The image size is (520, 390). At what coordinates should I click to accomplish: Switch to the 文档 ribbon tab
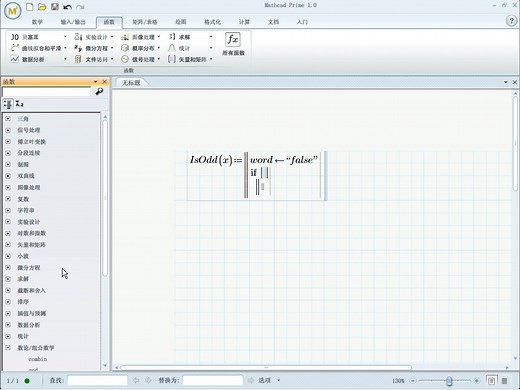pos(273,22)
